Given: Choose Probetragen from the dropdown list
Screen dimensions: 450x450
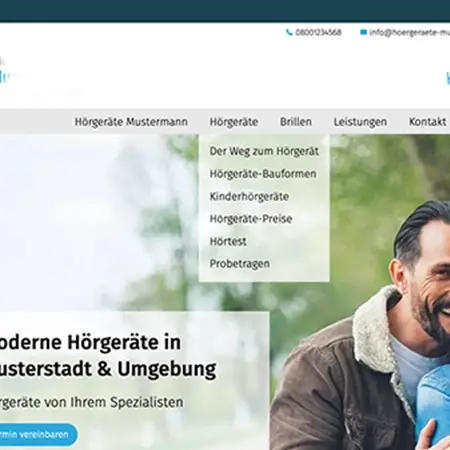Looking at the screenshot, I should click(x=240, y=264).
